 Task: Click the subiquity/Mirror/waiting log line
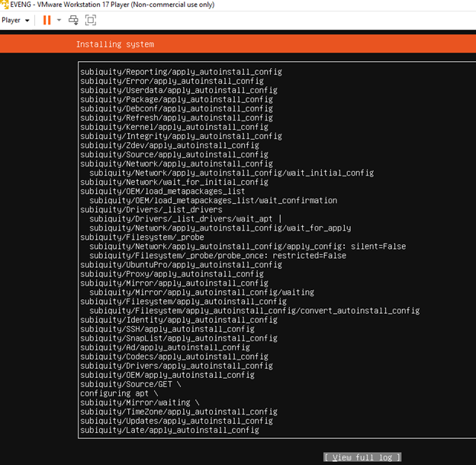(x=140, y=402)
